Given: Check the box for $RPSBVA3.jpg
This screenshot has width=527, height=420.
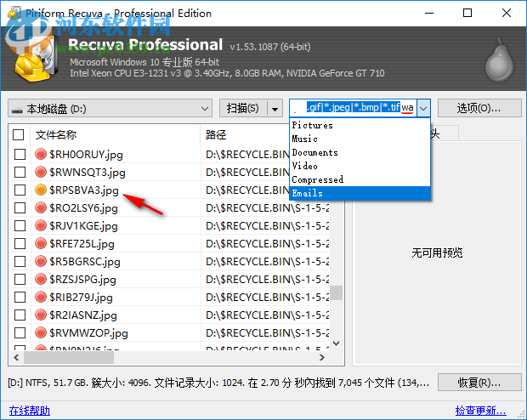Looking at the screenshot, I should pyautogui.click(x=20, y=190).
